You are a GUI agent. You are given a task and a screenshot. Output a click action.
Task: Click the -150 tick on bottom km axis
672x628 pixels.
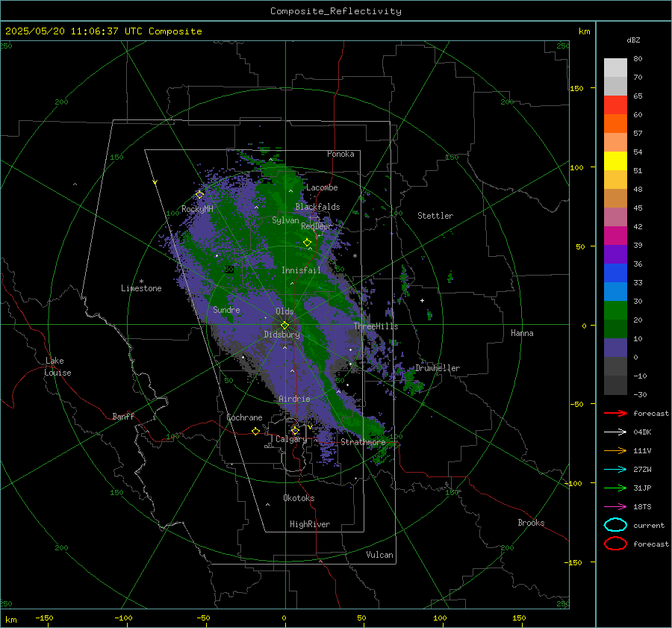[44, 618]
